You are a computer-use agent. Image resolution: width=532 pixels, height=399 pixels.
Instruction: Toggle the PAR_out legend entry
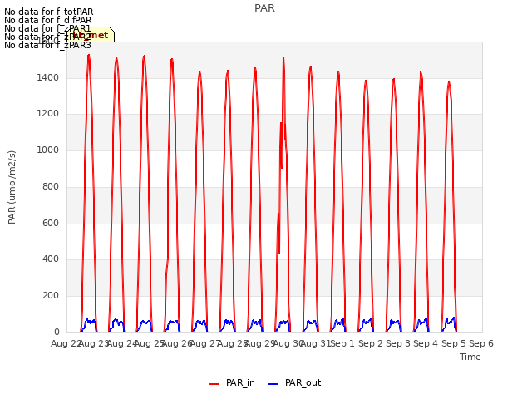coord(295,383)
